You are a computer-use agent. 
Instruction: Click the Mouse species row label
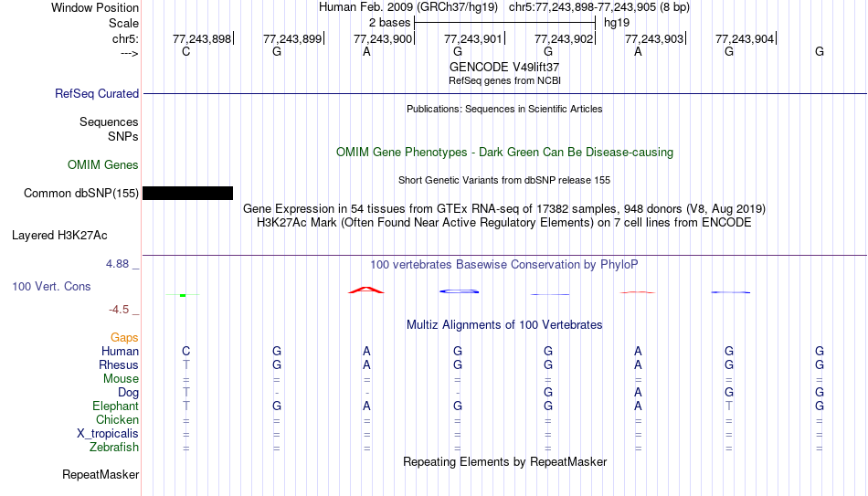coord(121,379)
